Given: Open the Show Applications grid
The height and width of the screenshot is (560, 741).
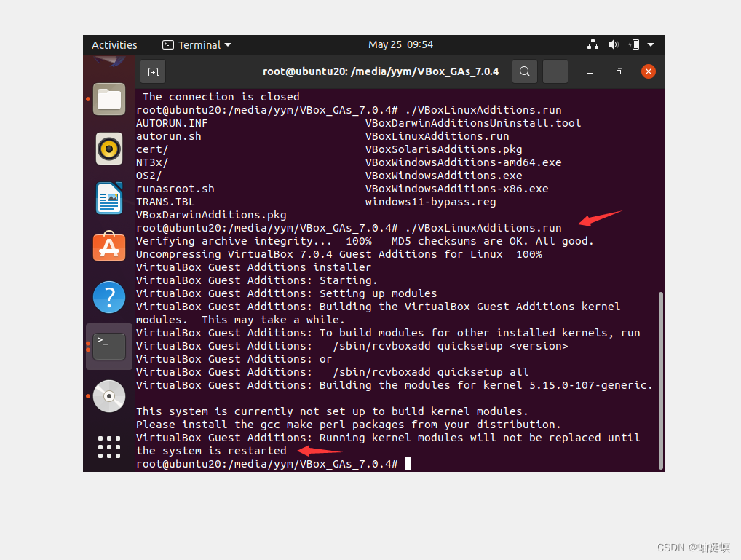Looking at the screenshot, I should click(108, 447).
